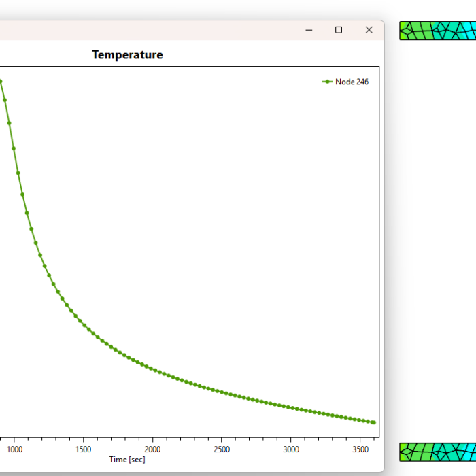
Task: Select the final data point of the curve
Action: (374, 423)
